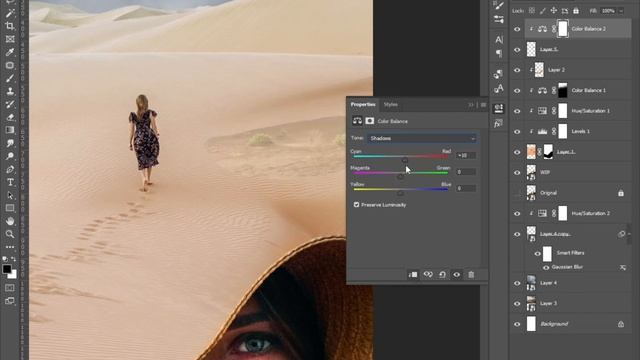
Task: Select the Color Balance adjustment icon in Properties
Action: 357,121
